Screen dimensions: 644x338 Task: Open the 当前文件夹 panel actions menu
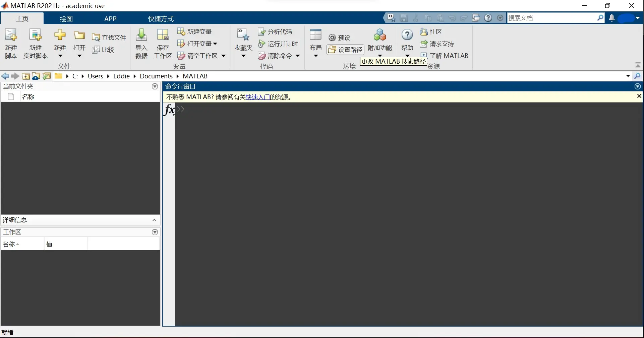click(x=155, y=86)
